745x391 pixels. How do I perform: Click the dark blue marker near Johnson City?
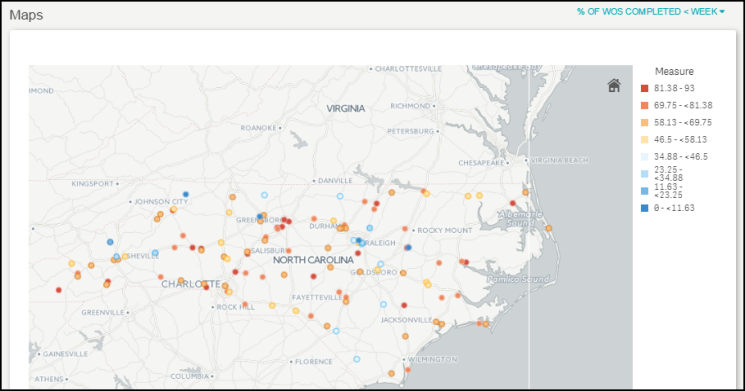click(x=186, y=194)
